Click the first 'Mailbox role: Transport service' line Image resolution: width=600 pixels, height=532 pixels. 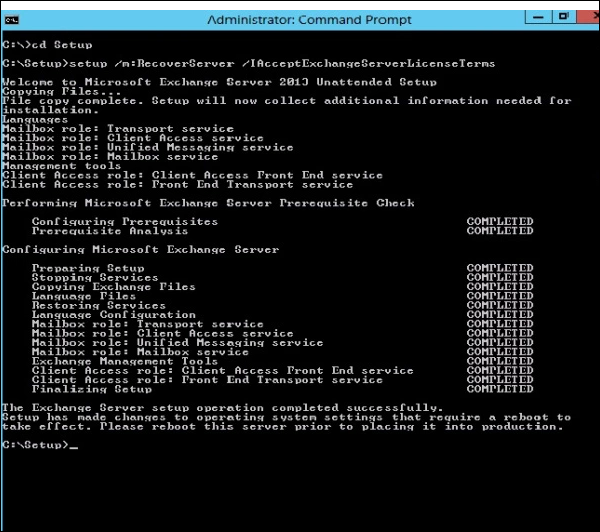coord(118,129)
